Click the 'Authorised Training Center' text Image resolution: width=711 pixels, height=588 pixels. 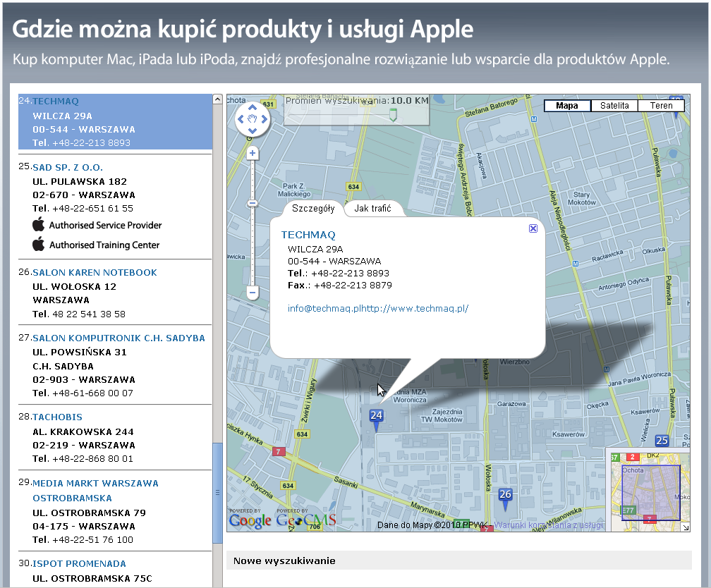[x=104, y=245]
